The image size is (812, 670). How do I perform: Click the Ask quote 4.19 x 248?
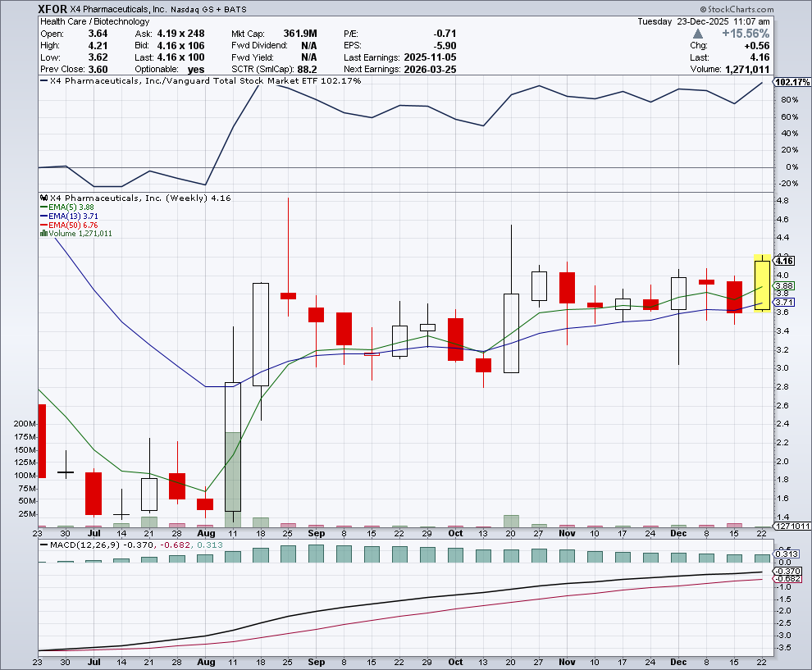coord(180,34)
